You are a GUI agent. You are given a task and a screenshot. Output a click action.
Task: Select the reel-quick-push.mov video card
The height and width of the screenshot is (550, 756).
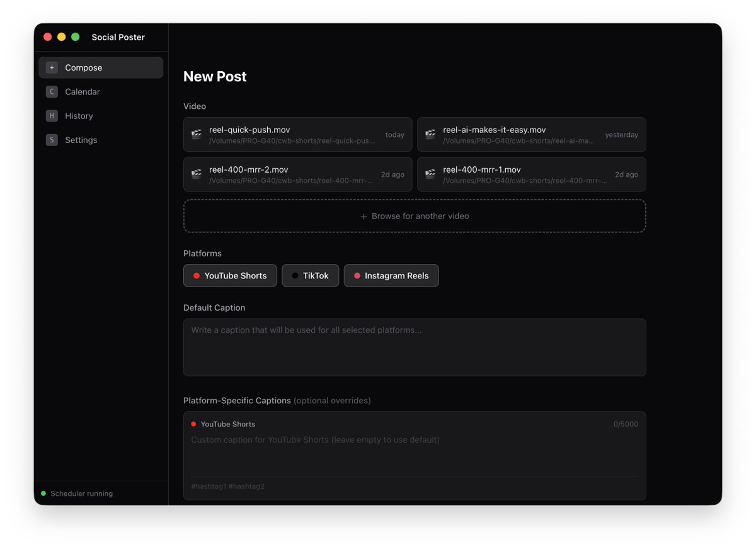298,135
